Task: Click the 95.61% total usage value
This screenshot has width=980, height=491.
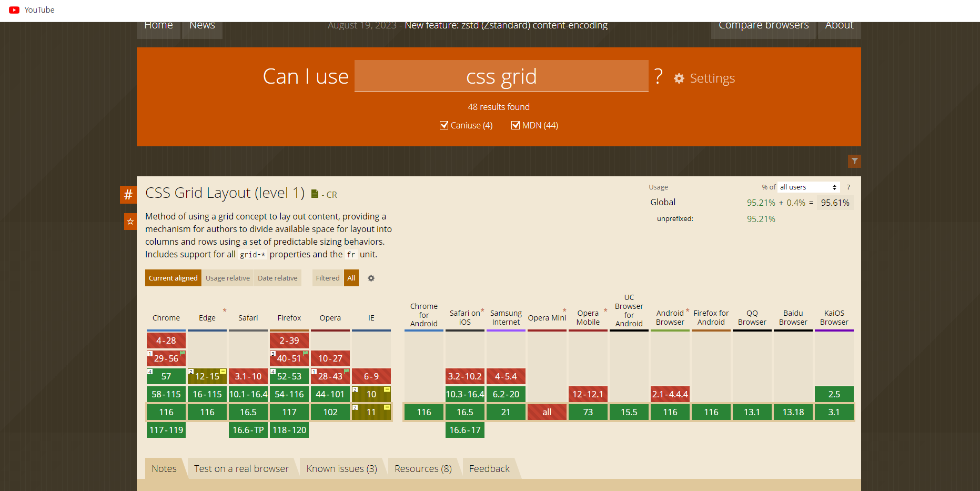Action: click(835, 203)
